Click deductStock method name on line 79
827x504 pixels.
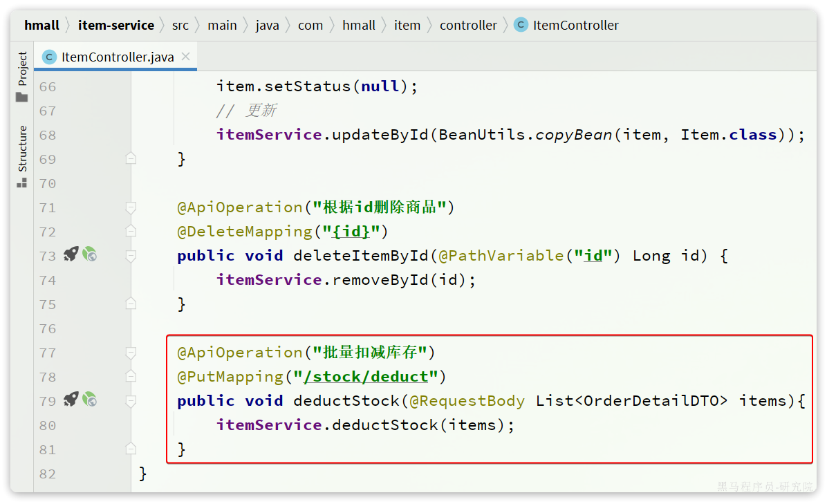tap(346, 401)
